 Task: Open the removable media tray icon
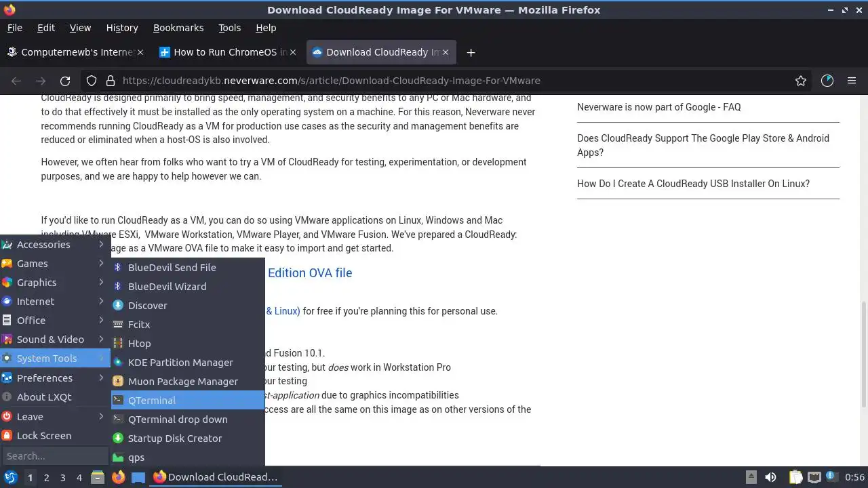click(751, 477)
